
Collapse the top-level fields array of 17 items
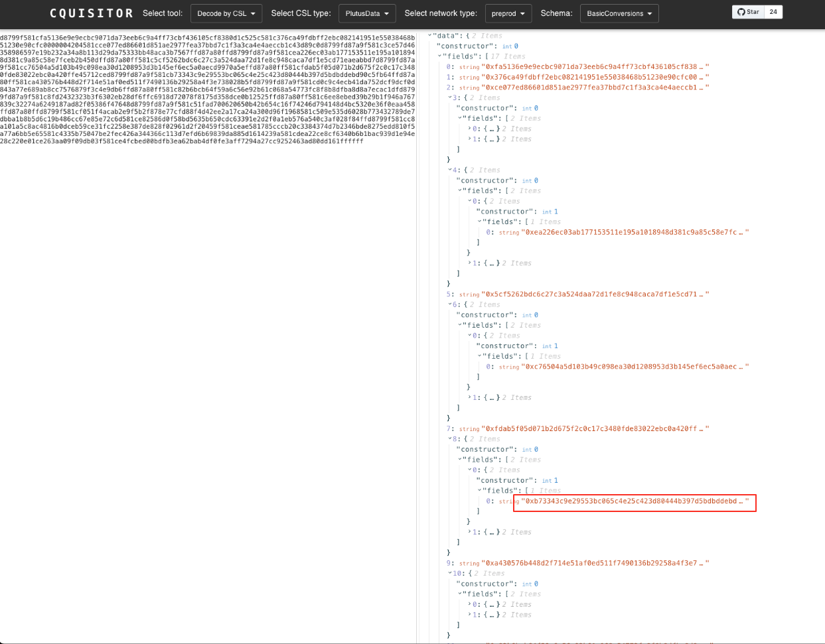pos(440,56)
